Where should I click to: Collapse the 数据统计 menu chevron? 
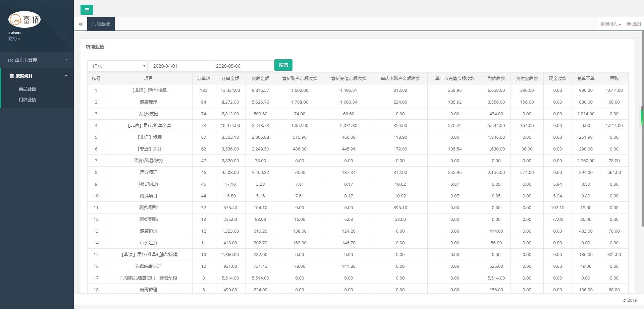[x=66, y=76]
